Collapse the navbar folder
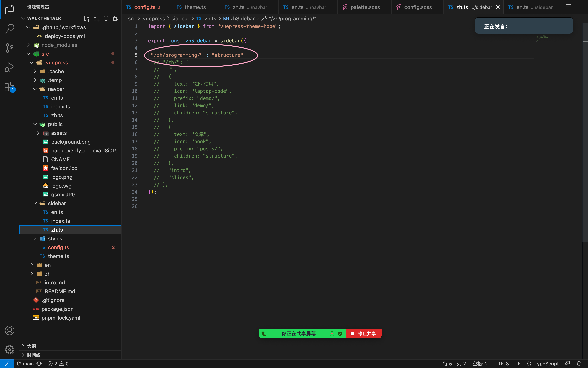 (x=35, y=89)
